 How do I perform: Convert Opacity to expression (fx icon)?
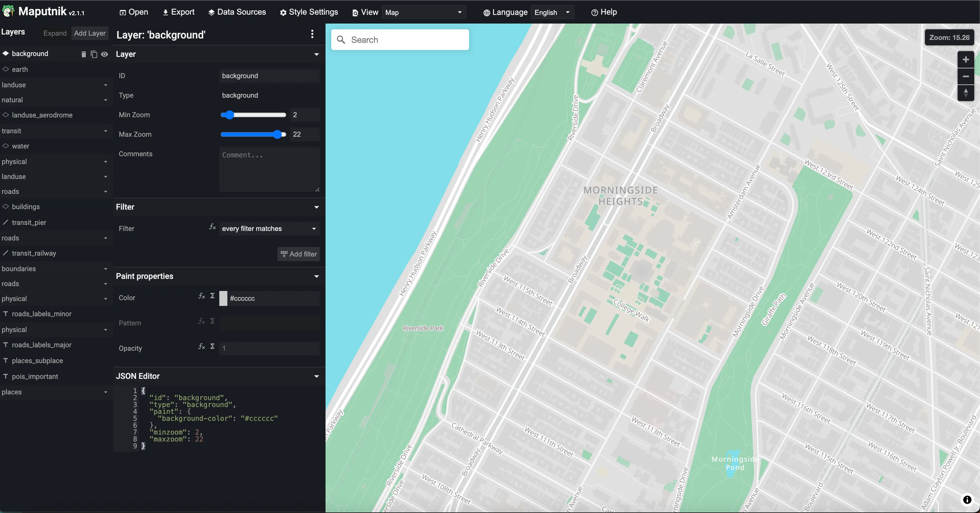point(202,346)
